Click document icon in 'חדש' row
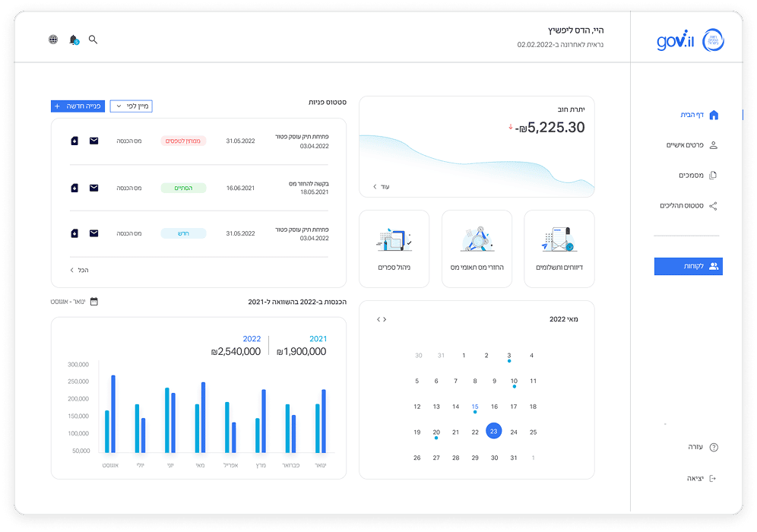Viewport: 757px width, 532px height. click(x=74, y=233)
